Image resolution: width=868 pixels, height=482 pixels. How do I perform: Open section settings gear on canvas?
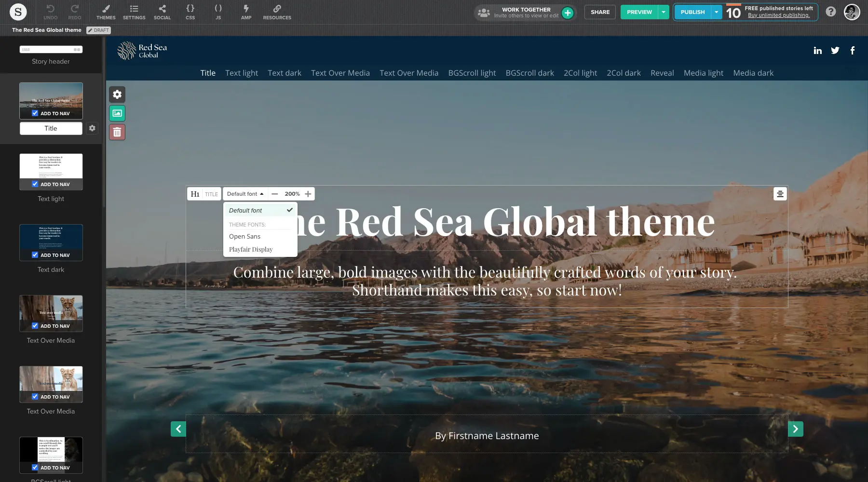point(117,94)
